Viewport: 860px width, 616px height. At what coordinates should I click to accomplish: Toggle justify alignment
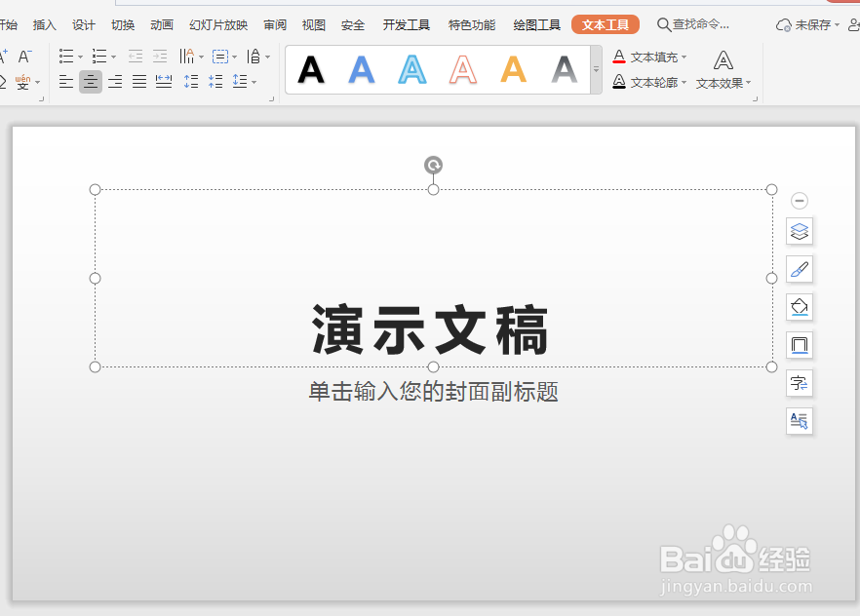point(139,82)
